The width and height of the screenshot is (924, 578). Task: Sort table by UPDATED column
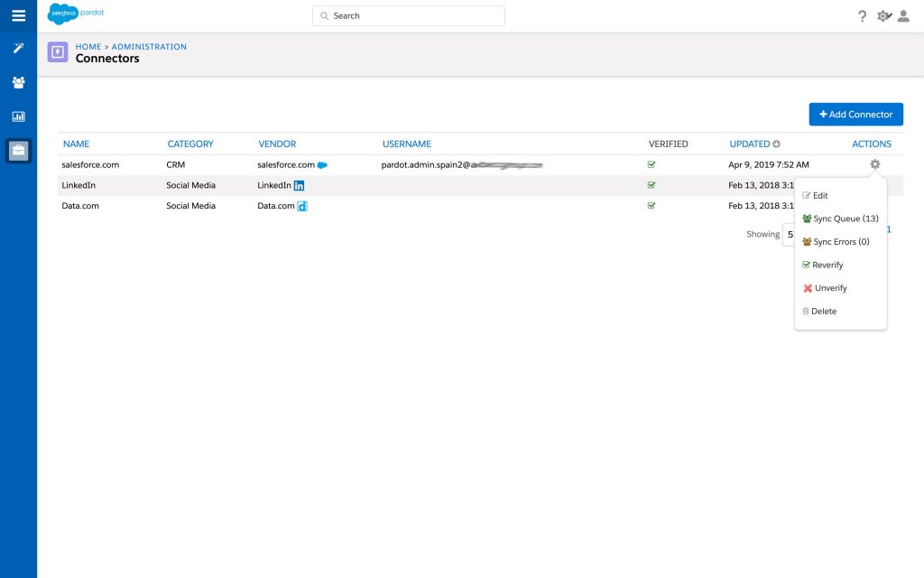pos(754,144)
